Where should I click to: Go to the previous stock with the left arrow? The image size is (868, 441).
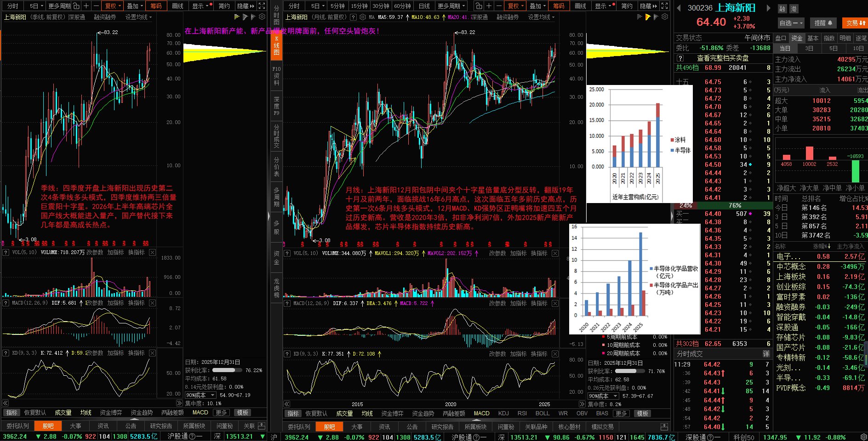click(679, 8)
